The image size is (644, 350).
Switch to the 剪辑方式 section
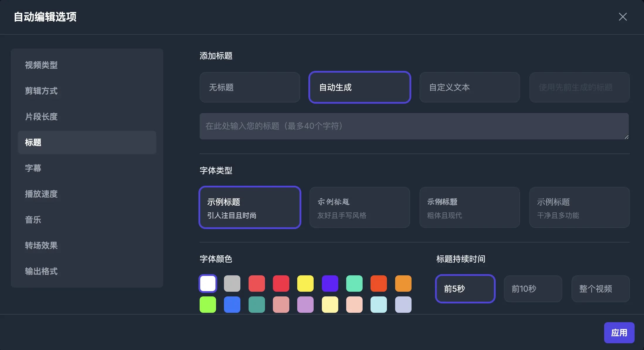pyautogui.click(x=42, y=91)
